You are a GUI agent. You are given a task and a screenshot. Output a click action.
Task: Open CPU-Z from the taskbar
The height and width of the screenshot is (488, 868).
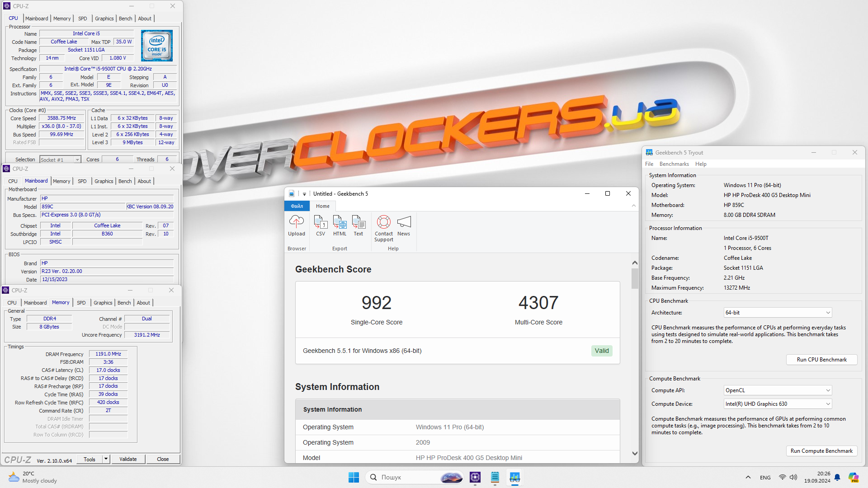(475, 477)
